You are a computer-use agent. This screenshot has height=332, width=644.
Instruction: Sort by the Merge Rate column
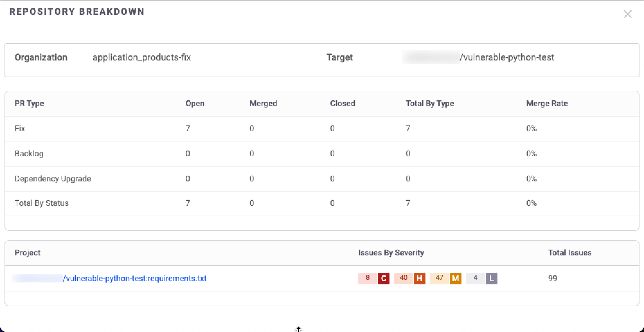click(x=547, y=103)
